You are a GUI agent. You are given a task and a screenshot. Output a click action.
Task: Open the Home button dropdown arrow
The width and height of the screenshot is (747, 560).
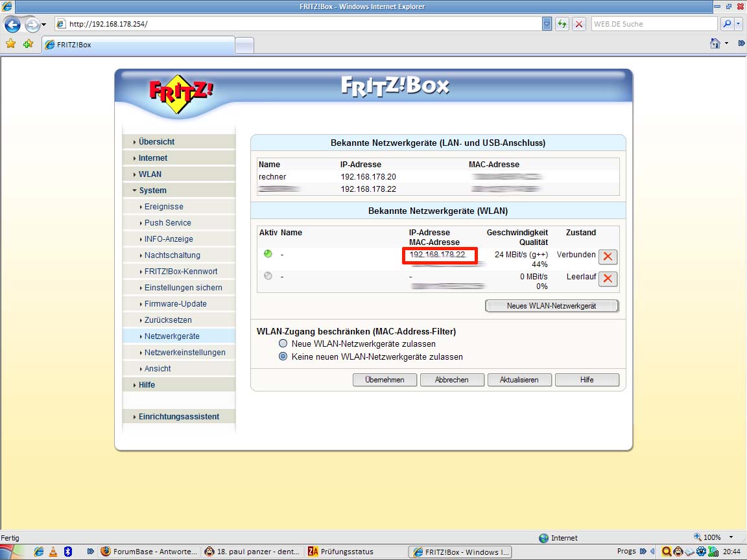(726, 43)
